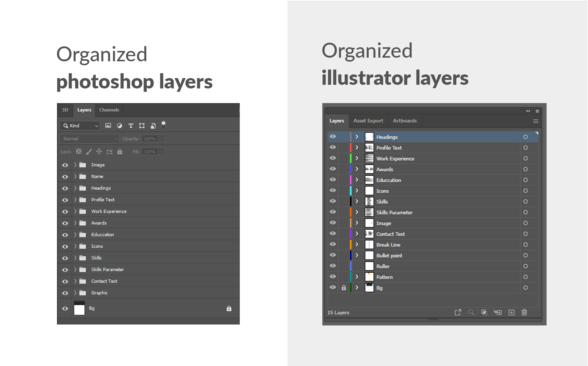
Task: Click Photoshop Bg layer thumbnail
Action: tap(79, 308)
